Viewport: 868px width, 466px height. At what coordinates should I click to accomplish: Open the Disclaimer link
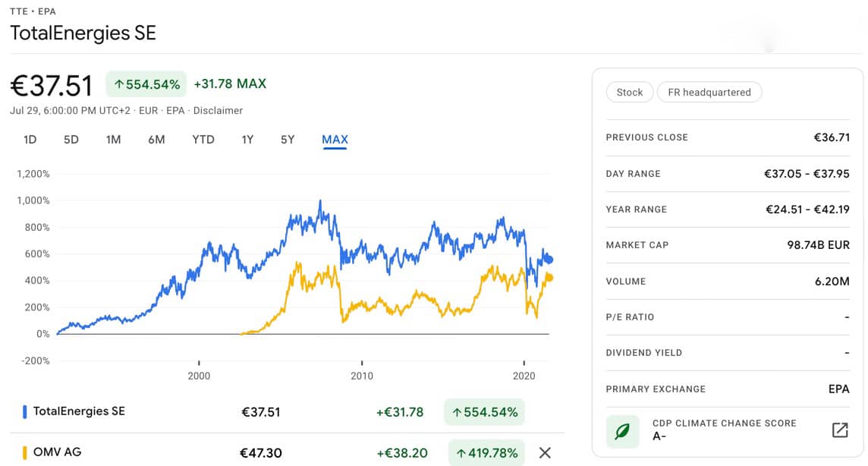coord(218,111)
